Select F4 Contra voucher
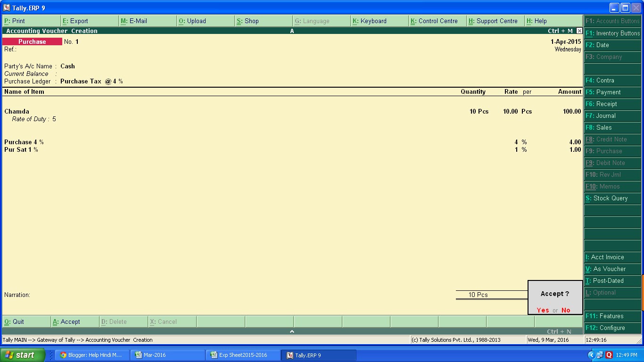 (x=612, y=80)
